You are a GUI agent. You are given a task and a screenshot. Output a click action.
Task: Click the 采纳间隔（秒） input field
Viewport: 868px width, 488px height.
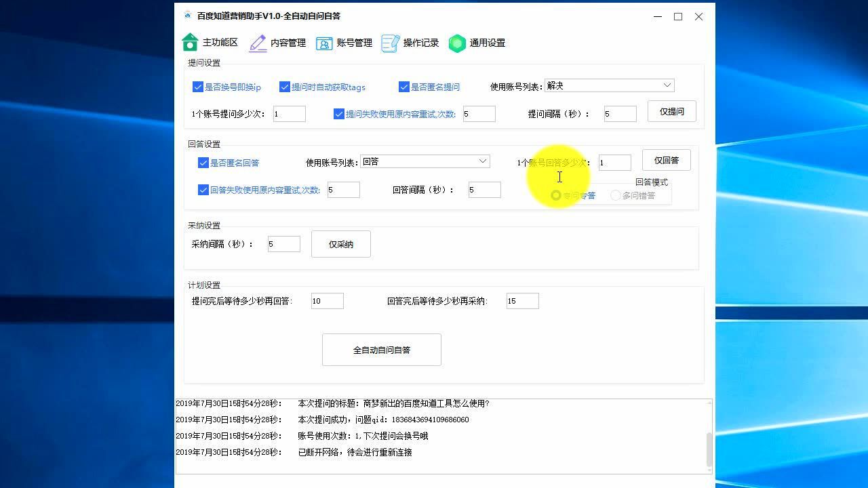click(x=284, y=244)
